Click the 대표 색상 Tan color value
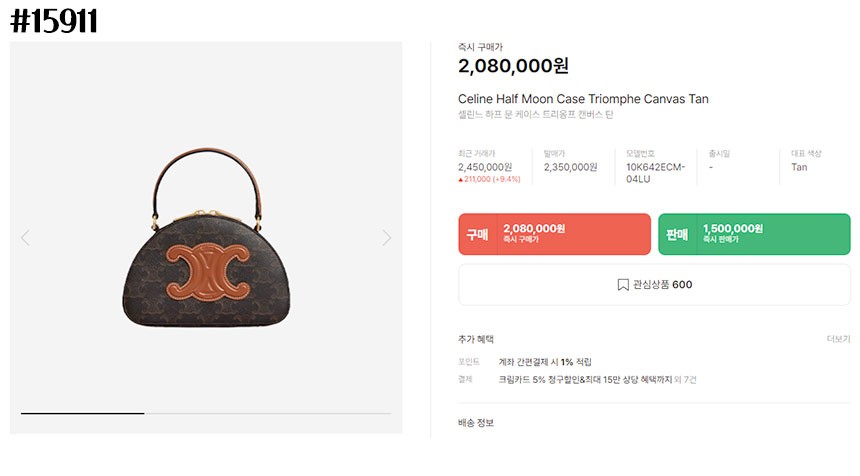 click(x=799, y=167)
